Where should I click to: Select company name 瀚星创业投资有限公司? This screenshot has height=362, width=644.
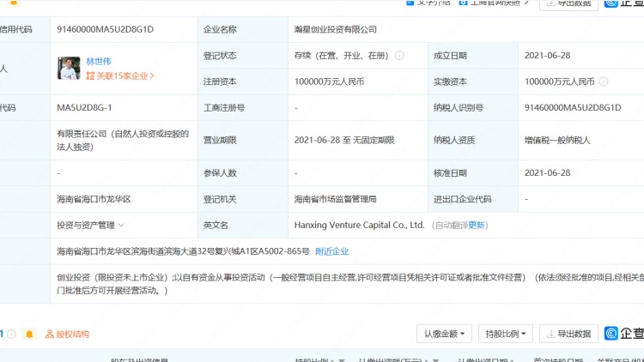tap(335, 29)
